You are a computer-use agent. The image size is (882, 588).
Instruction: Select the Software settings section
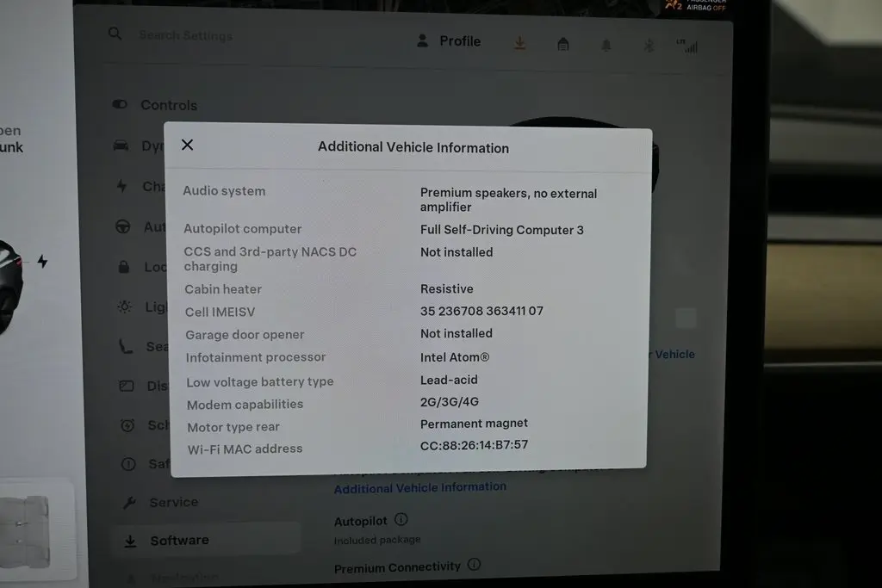(x=206, y=540)
